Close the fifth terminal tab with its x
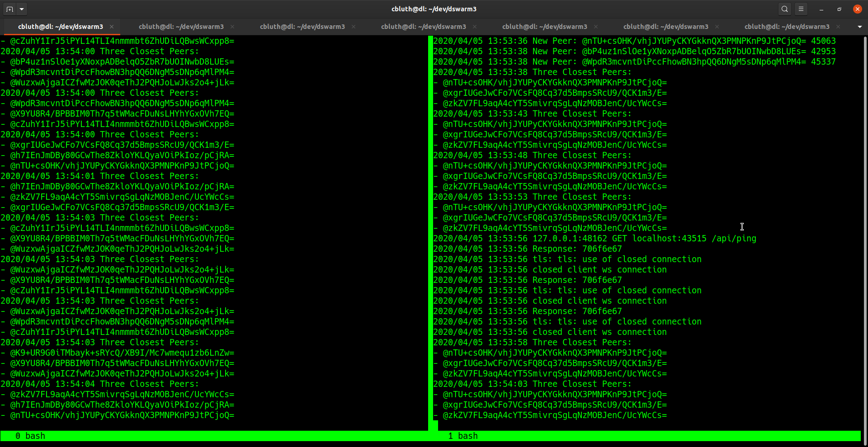 tap(596, 27)
